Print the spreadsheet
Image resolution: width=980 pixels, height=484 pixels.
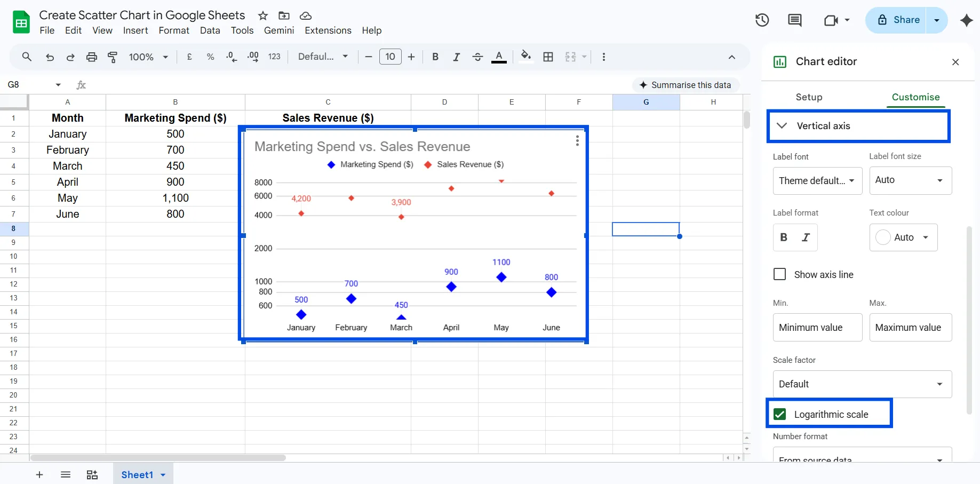click(x=92, y=57)
